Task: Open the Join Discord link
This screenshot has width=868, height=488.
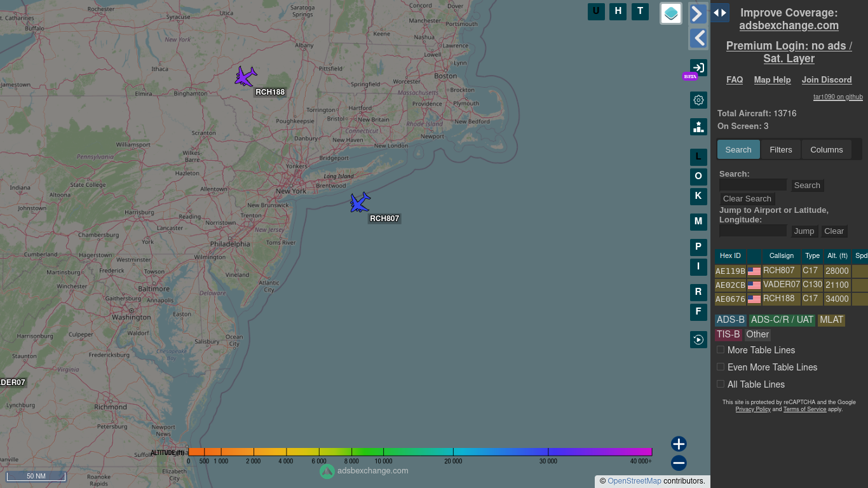Action: point(827,79)
